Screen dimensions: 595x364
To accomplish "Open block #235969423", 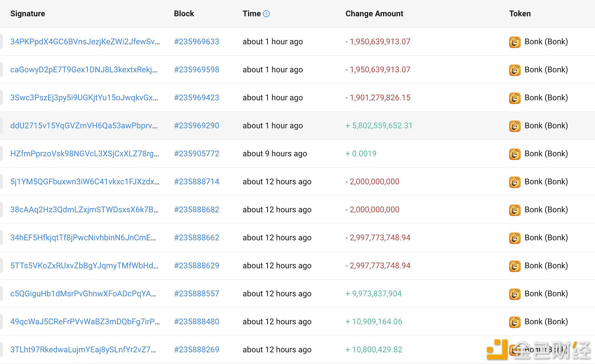I will (197, 98).
